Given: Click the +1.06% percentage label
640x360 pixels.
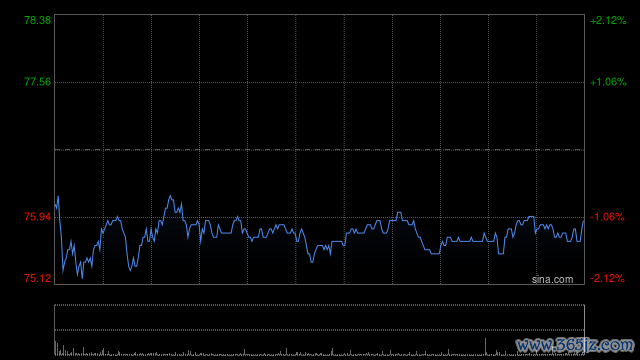Looking at the screenshot, I should [x=608, y=82].
